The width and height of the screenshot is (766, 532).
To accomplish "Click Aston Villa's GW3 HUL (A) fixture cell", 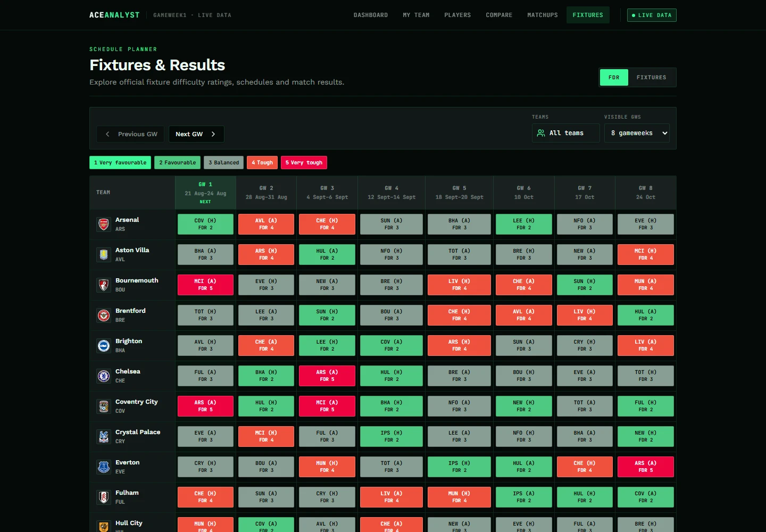I will 327,254.
